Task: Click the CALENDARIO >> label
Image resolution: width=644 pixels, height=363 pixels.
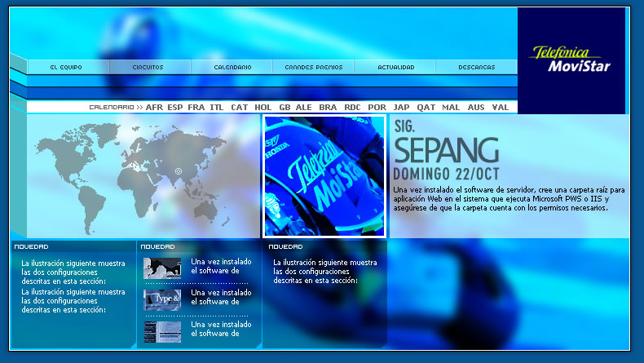Action: click(x=116, y=108)
